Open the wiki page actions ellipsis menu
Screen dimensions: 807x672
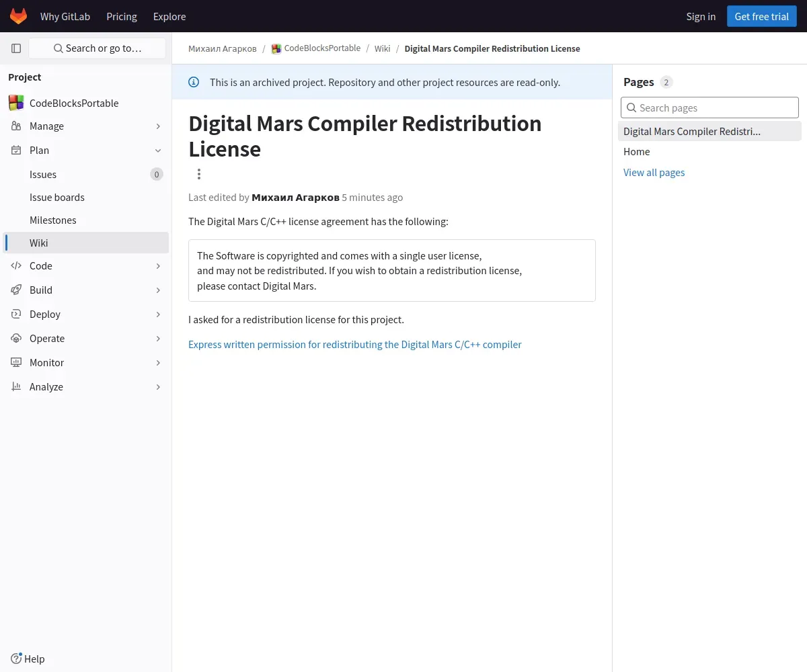198,174
